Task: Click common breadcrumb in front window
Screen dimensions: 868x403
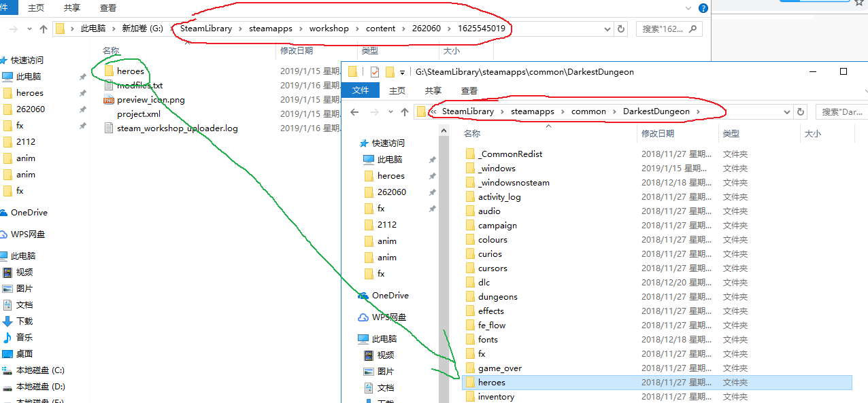Action: click(588, 112)
